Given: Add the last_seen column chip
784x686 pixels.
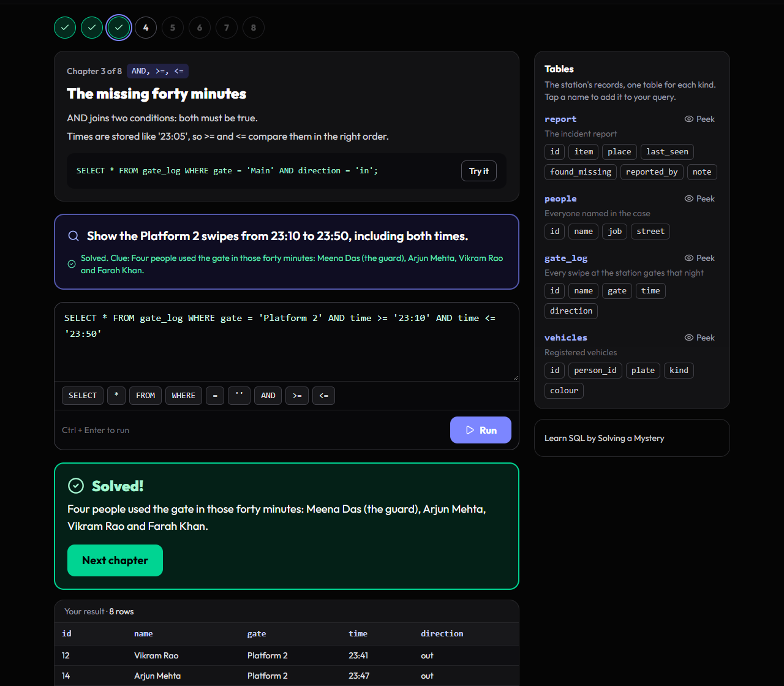Looking at the screenshot, I should pos(668,152).
